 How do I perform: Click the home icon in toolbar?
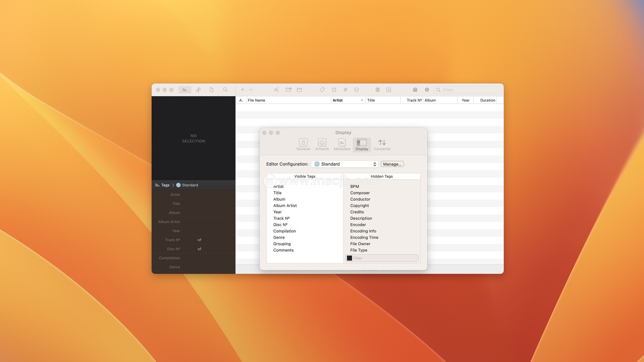[x=415, y=90]
